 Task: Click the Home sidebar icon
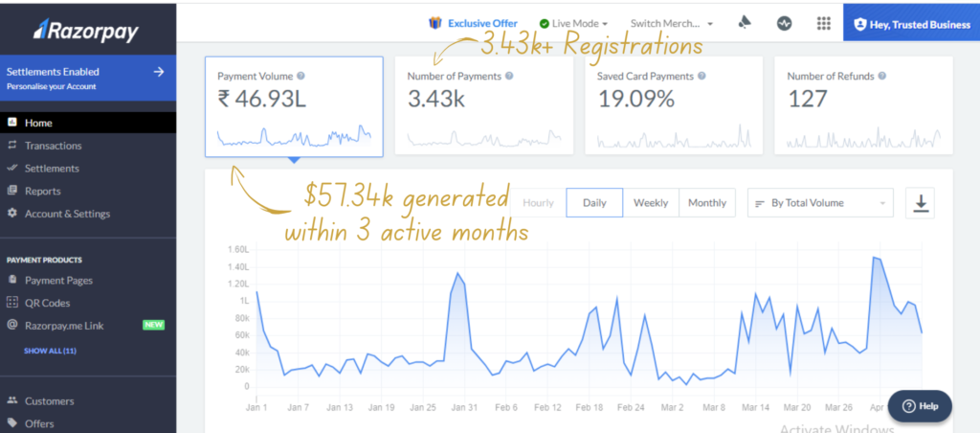click(x=11, y=122)
